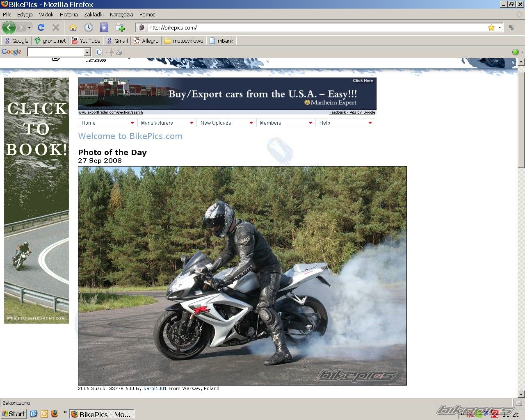Screen dimensions: 525x420
Task: Open the karol1001 user profile link
Action: tap(155, 388)
